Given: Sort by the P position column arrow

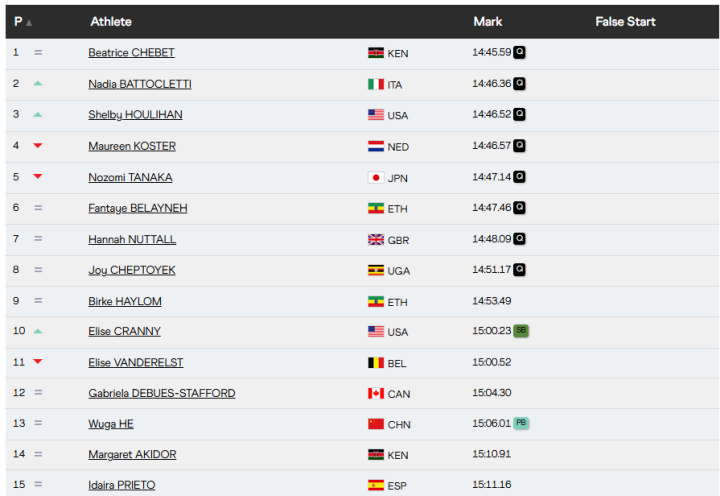Looking at the screenshot, I should [x=28, y=22].
